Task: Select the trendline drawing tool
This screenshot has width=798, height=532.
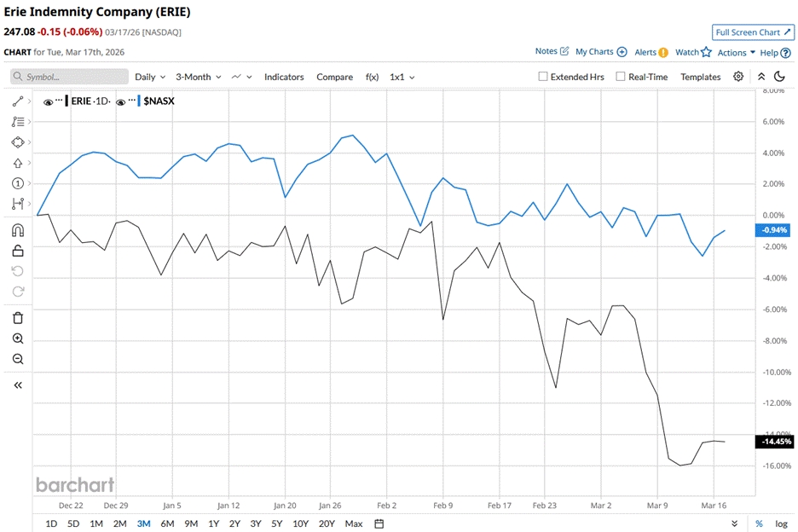Action: (x=17, y=101)
